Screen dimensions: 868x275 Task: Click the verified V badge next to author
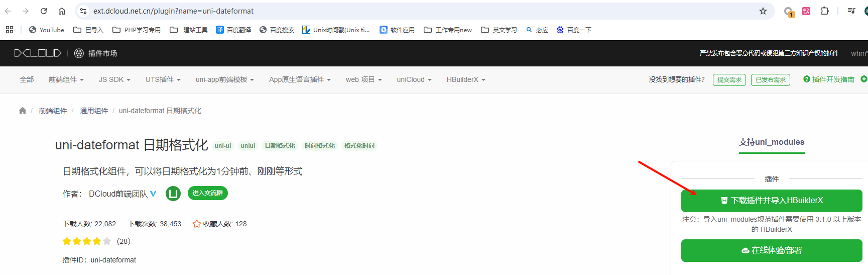(153, 194)
